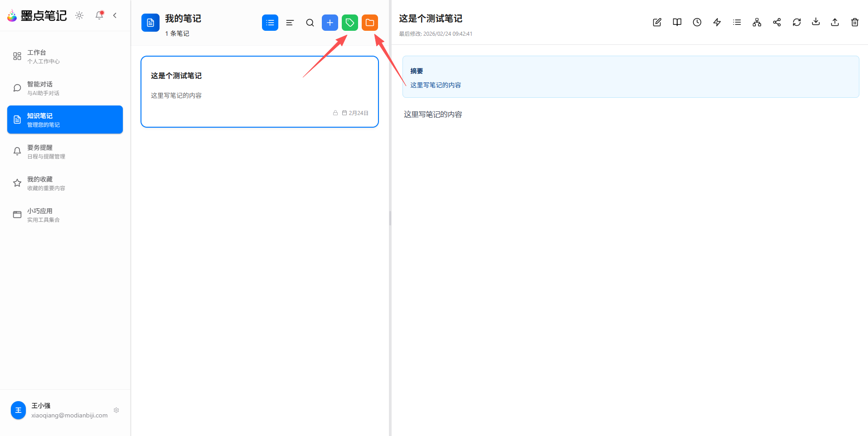Screen dimensions: 868x436
Task: Toggle list view mode in notes panel
Action: coord(270,23)
